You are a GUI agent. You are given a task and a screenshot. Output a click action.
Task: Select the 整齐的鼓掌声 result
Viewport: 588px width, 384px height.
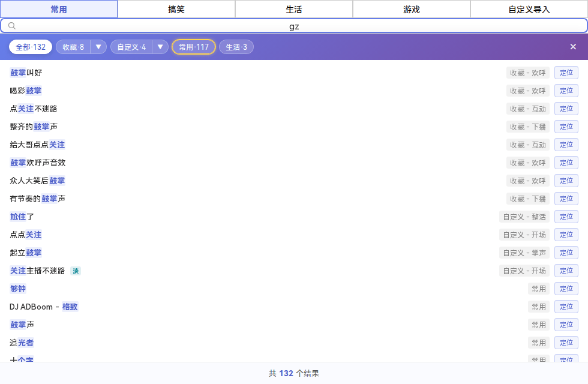click(34, 127)
